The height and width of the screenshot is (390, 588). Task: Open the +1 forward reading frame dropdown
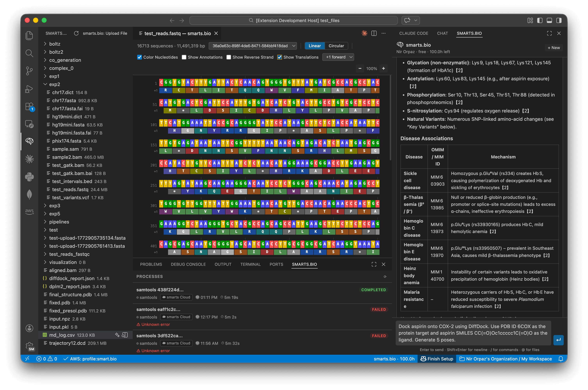click(338, 57)
